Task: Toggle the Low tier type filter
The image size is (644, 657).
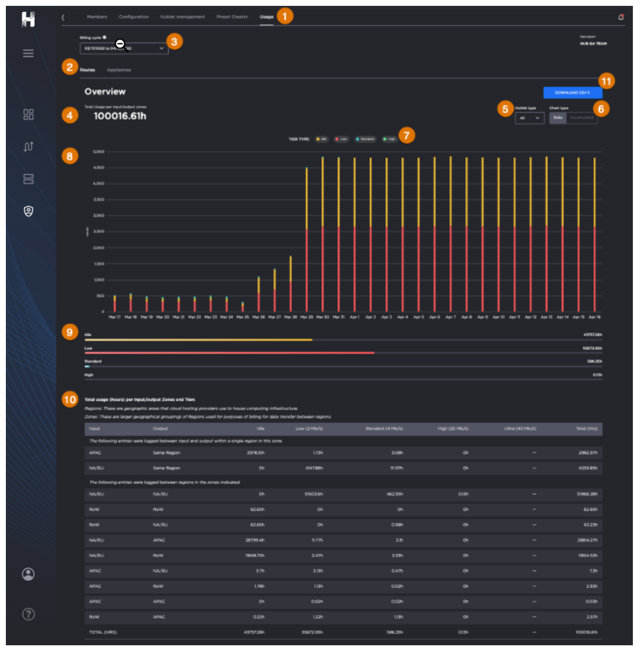Action: 341,139
